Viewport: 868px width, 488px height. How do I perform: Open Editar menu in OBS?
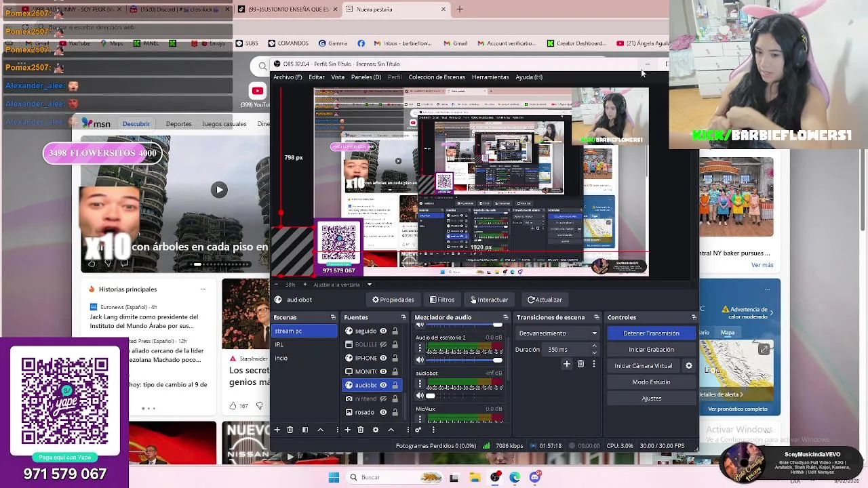[x=317, y=77]
